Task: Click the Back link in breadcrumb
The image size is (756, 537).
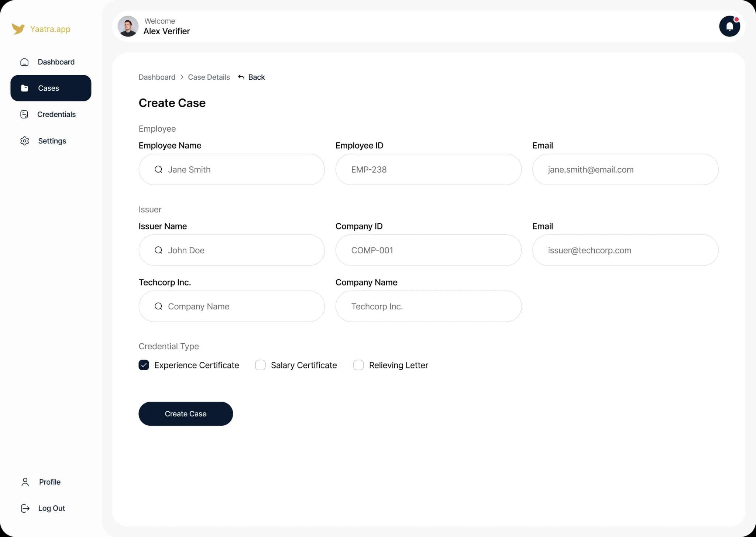Action: click(257, 77)
